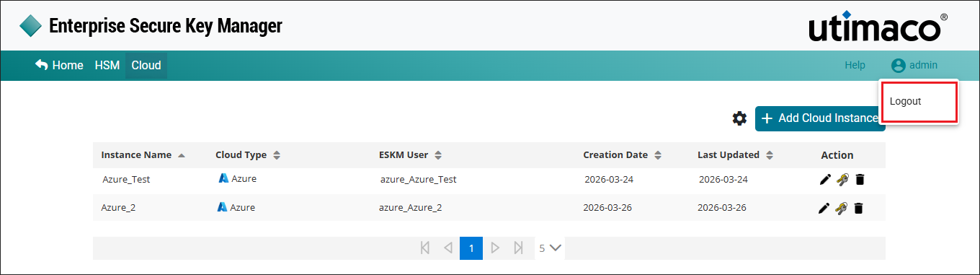The height and width of the screenshot is (275, 980).
Task: Sort by Instance Name column
Action: pos(143,155)
